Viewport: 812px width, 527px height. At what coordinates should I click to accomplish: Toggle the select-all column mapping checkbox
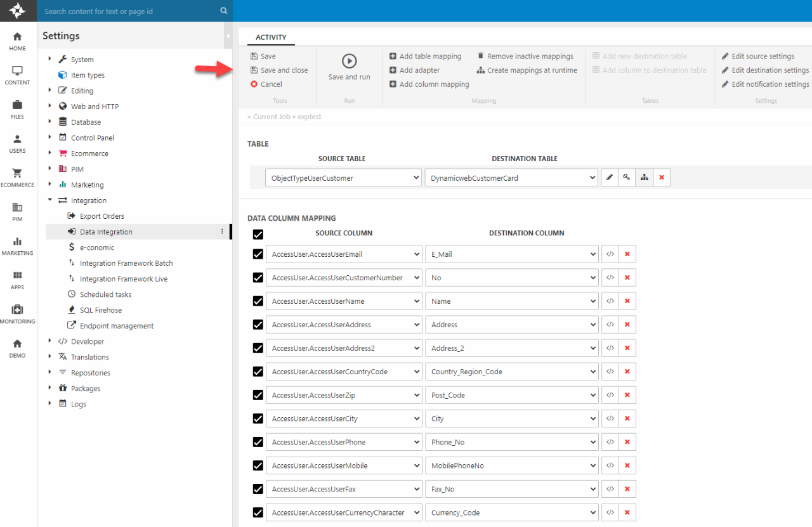258,234
